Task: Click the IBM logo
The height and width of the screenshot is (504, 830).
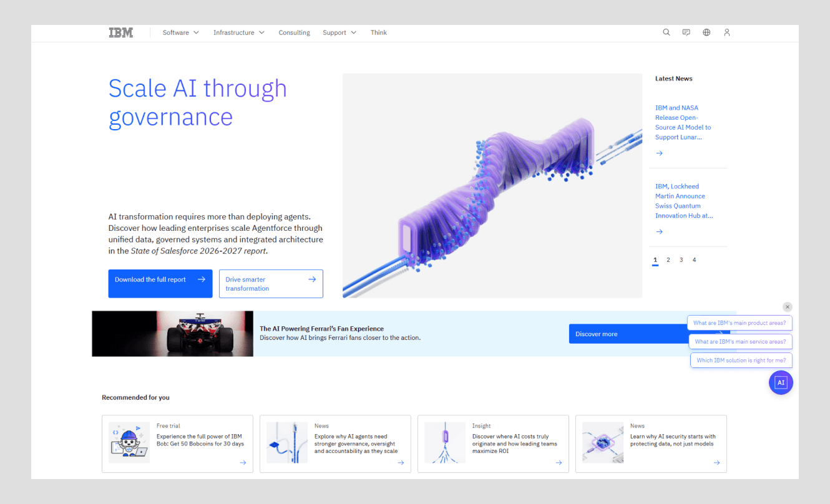Action: tap(120, 32)
